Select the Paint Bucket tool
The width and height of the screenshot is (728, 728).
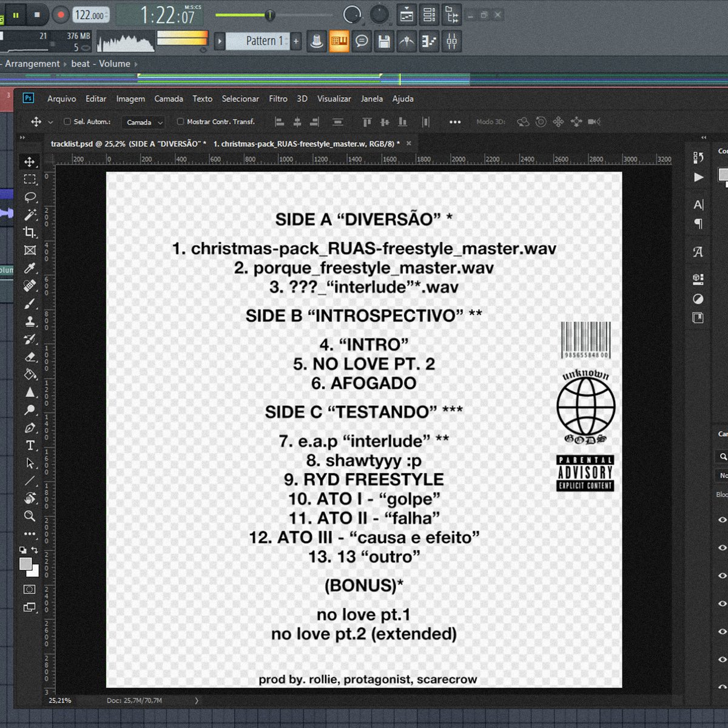coord(29,374)
